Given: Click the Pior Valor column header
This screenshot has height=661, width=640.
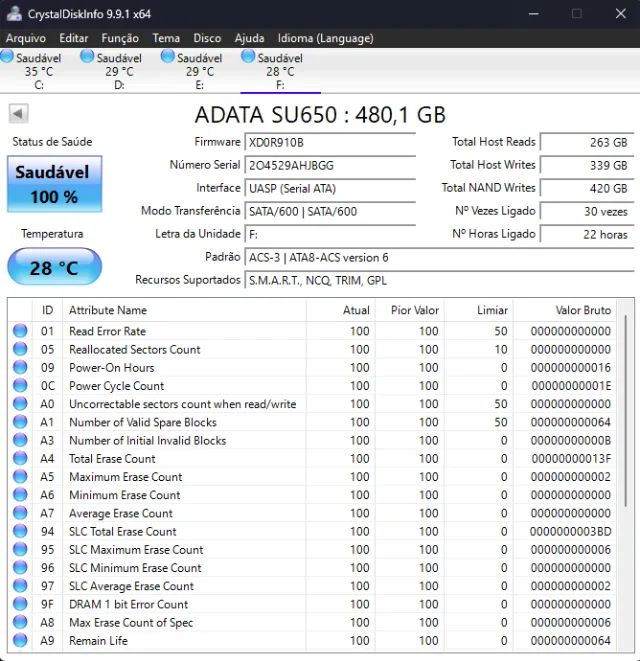Looking at the screenshot, I should click(410, 310).
